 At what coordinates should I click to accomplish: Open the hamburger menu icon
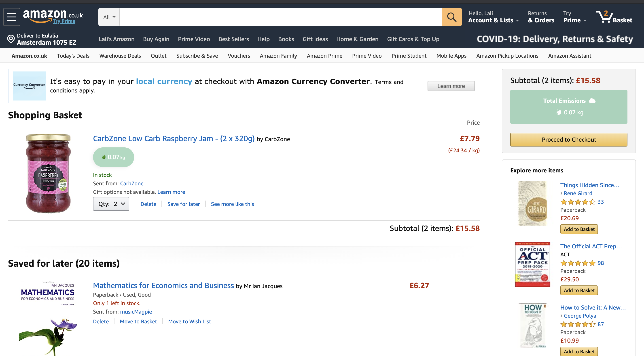coord(11,17)
